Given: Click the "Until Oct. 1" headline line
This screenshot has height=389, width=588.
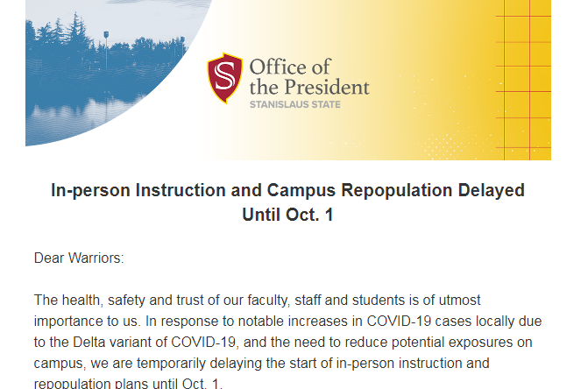Looking at the screenshot, I should (287, 214).
